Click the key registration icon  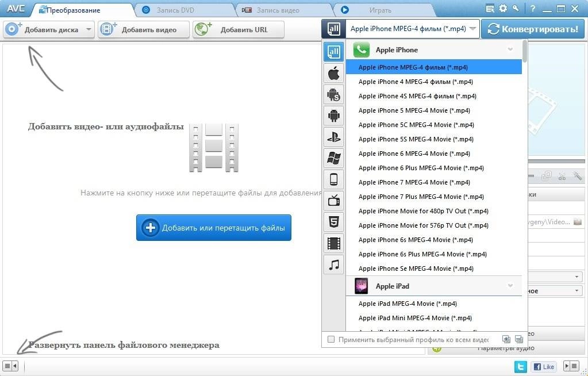[516, 8]
